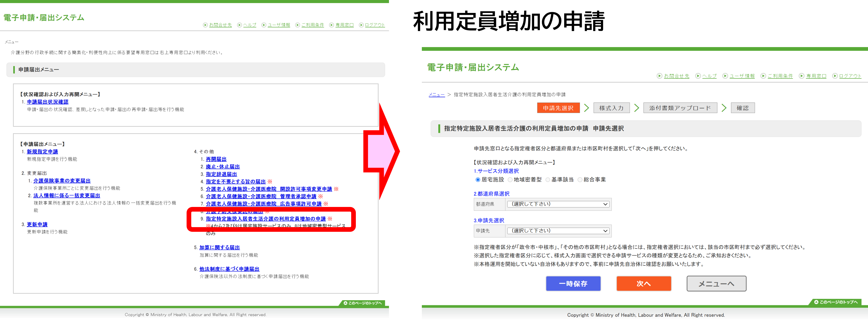Click the ご利用条件 circle icon on menu page
This screenshot has width=868, height=320.
pyautogui.click(x=298, y=25)
